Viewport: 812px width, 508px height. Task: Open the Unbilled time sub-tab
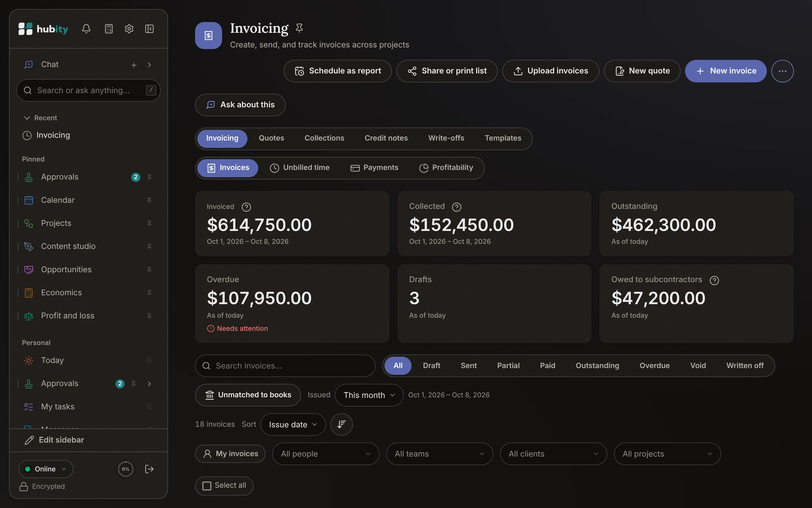click(300, 168)
